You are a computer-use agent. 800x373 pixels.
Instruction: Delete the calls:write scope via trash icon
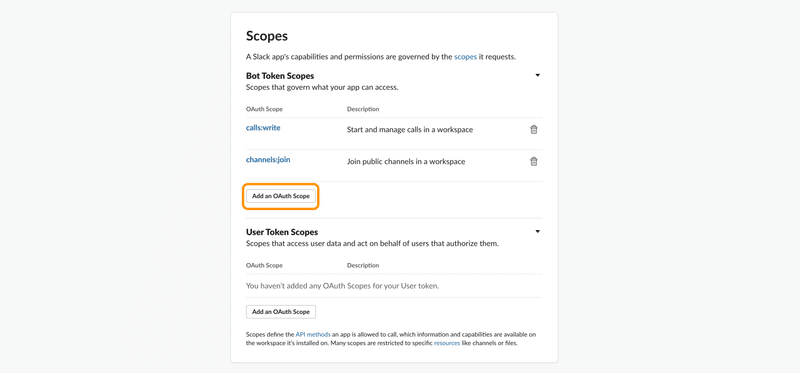[534, 130]
